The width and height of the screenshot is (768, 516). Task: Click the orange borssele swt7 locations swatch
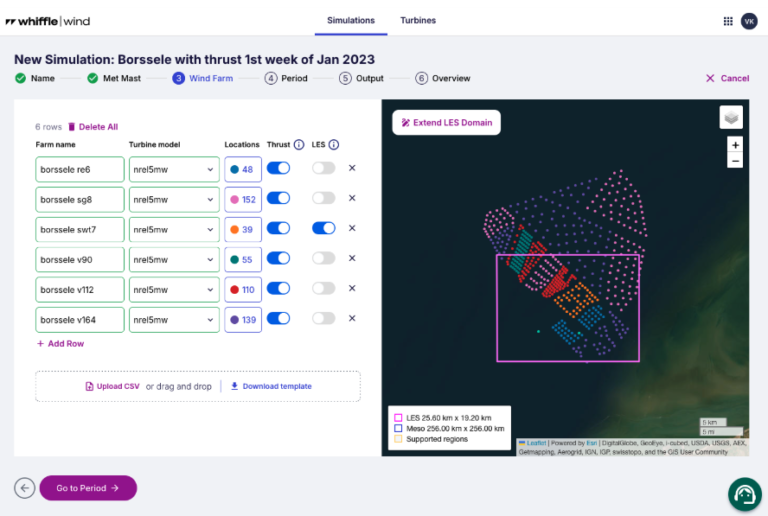click(x=234, y=230)
